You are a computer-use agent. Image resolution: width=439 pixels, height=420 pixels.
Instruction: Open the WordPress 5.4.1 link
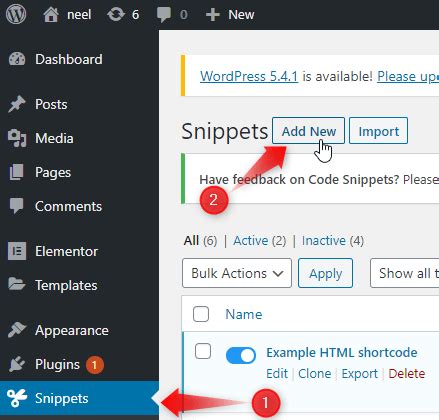click(x=249, y=76)
